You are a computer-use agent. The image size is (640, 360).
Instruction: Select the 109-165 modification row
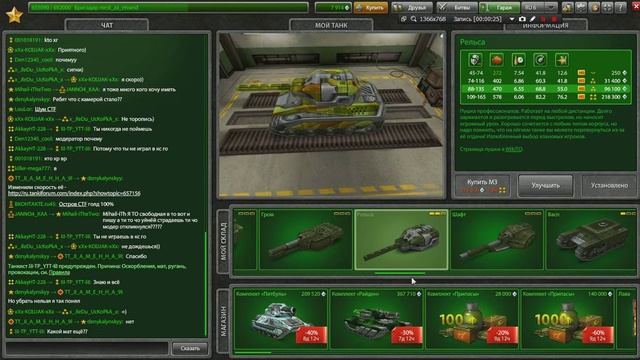point(546,97)
